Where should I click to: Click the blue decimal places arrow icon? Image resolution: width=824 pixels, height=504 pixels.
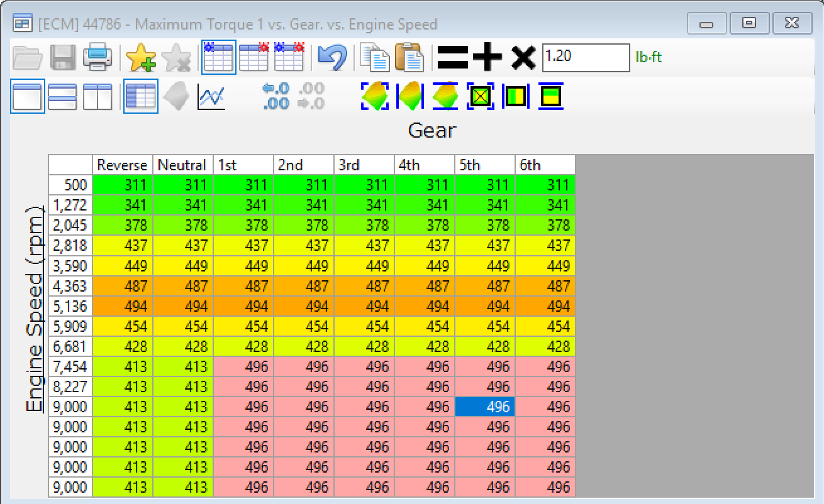coord(276,96)
